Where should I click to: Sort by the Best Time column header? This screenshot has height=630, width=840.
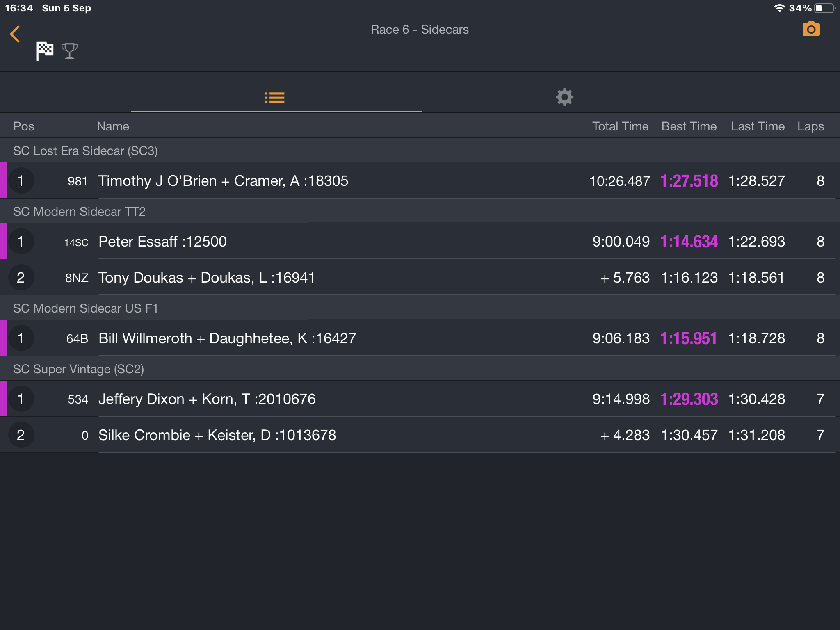point(689,126)
